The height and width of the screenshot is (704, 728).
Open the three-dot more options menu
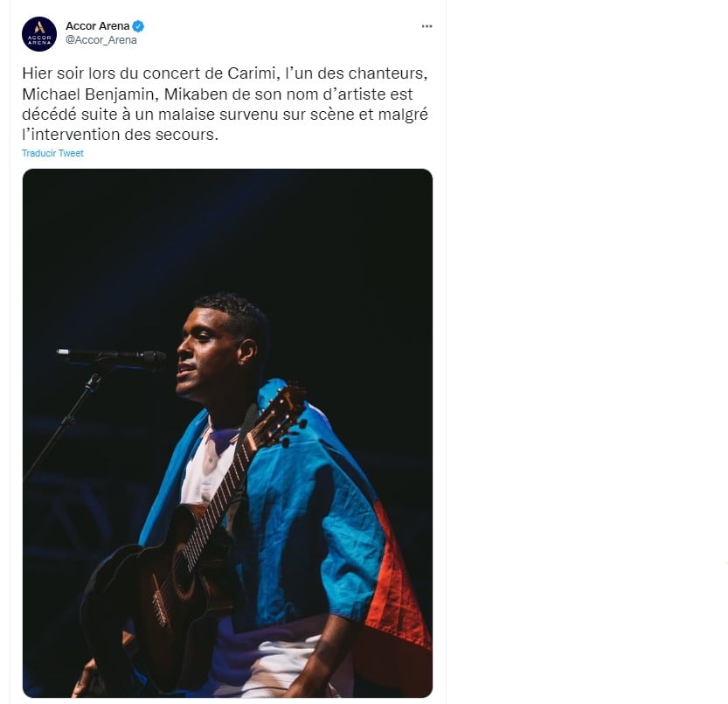(426, 26)
